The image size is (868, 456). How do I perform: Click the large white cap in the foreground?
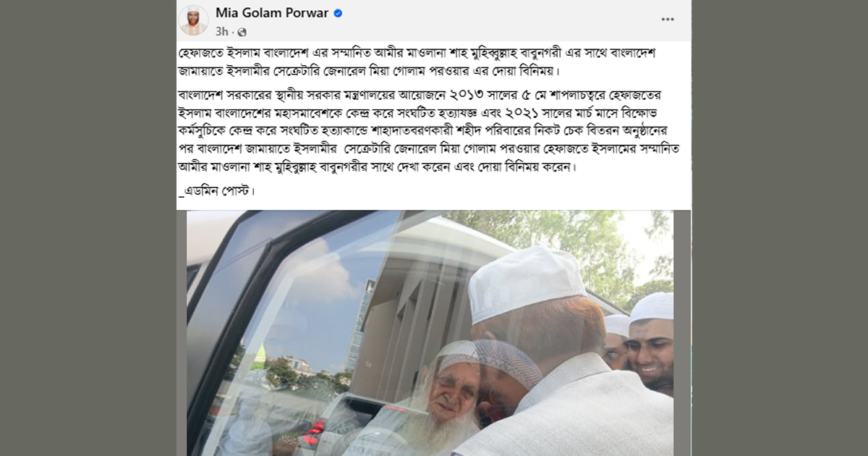pos(525,282)
